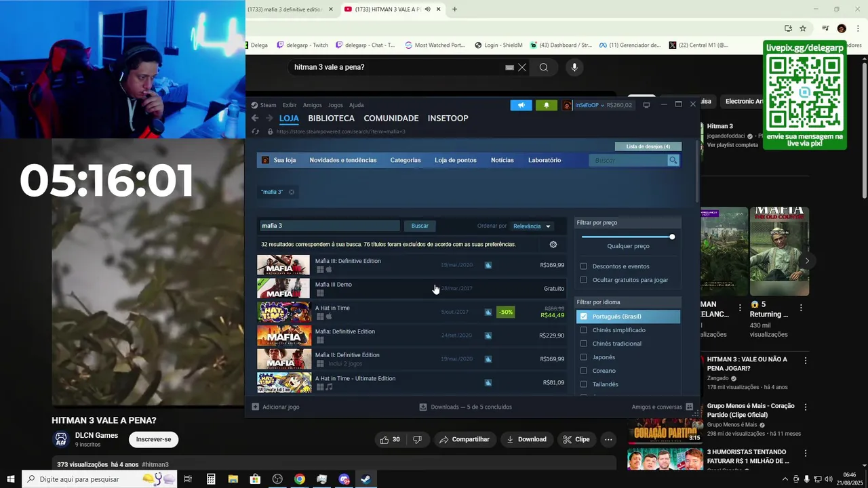868x488 pixels.
Task: Check Ocultar gratuitos para jogar
Action: click(583, 280)
